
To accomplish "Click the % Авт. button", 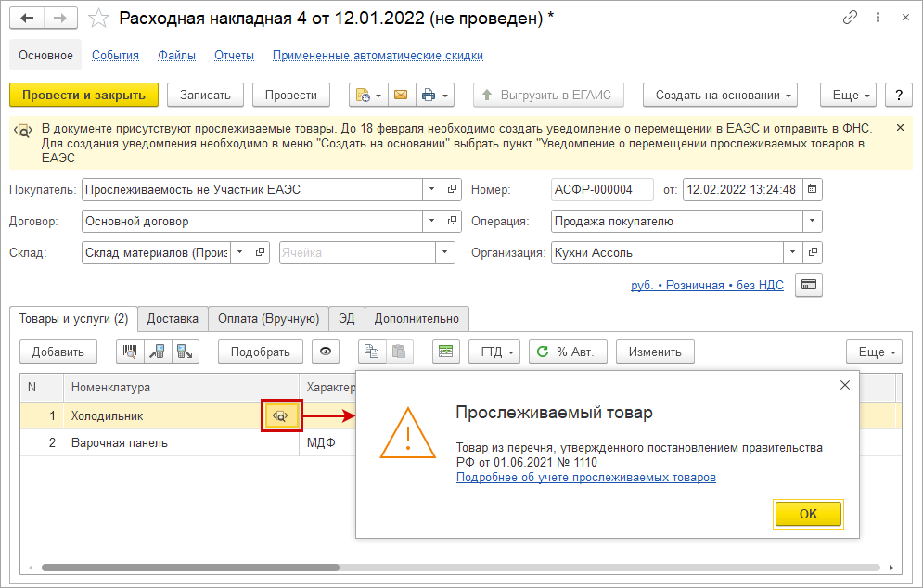I will [x=568, y=352].
